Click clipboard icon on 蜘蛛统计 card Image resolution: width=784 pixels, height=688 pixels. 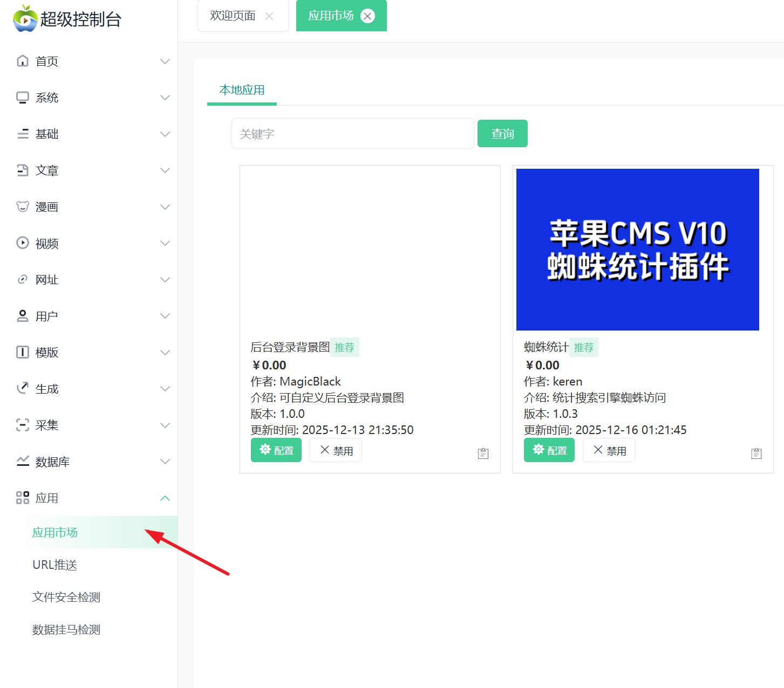[x=756, y=453]
